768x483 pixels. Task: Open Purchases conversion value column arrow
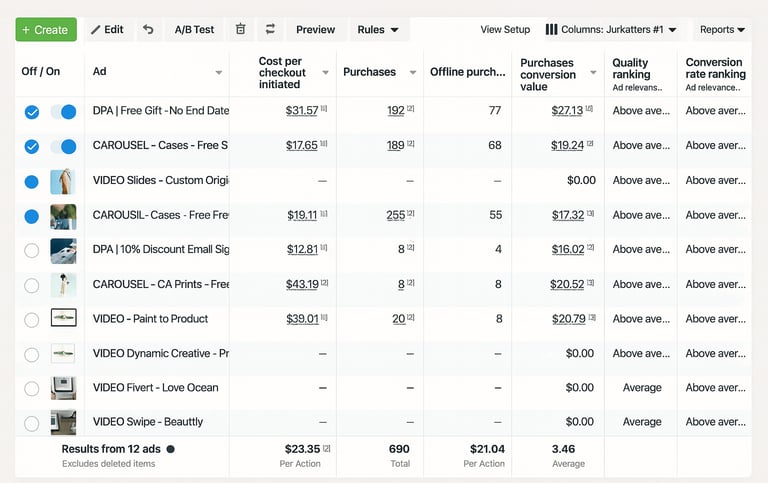593,72
